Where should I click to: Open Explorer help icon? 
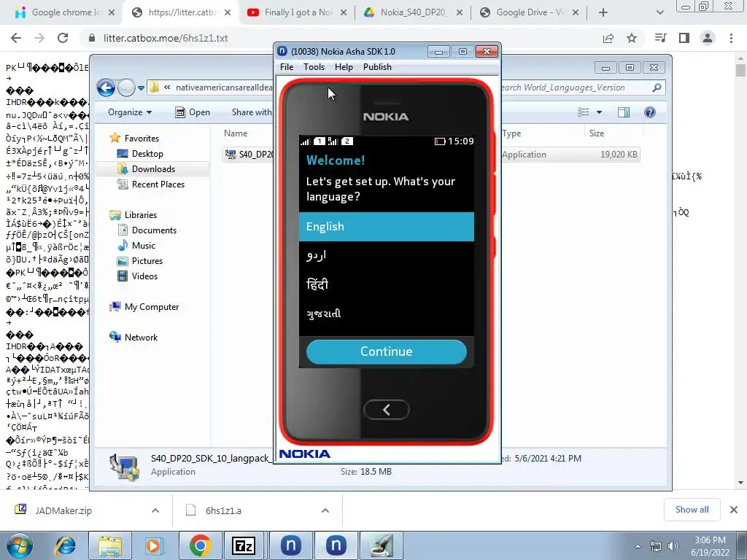[650, 112]
